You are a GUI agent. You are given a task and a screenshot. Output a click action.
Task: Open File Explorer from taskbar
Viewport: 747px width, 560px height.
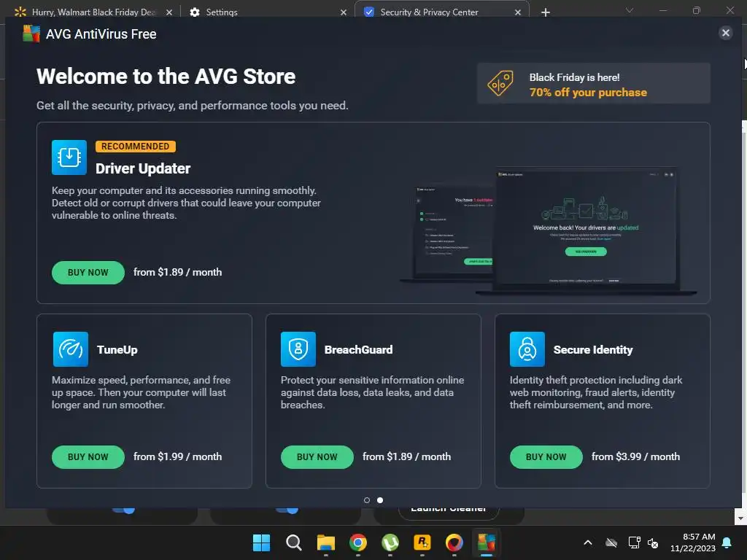tap(326, 542)
